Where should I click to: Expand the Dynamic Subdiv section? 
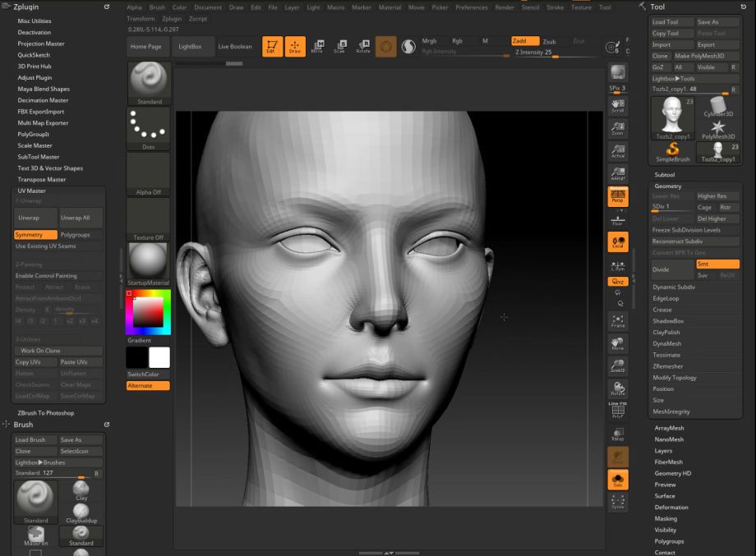coord(675,287)
